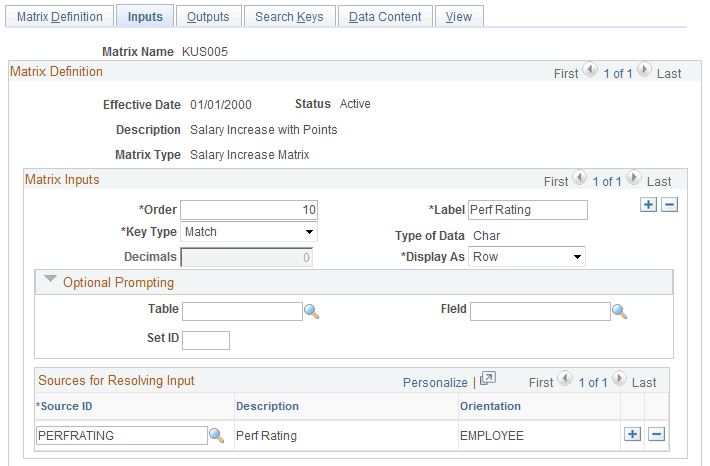
Task: Click the Source ID lookup magnifier
Action: point(216,435)
